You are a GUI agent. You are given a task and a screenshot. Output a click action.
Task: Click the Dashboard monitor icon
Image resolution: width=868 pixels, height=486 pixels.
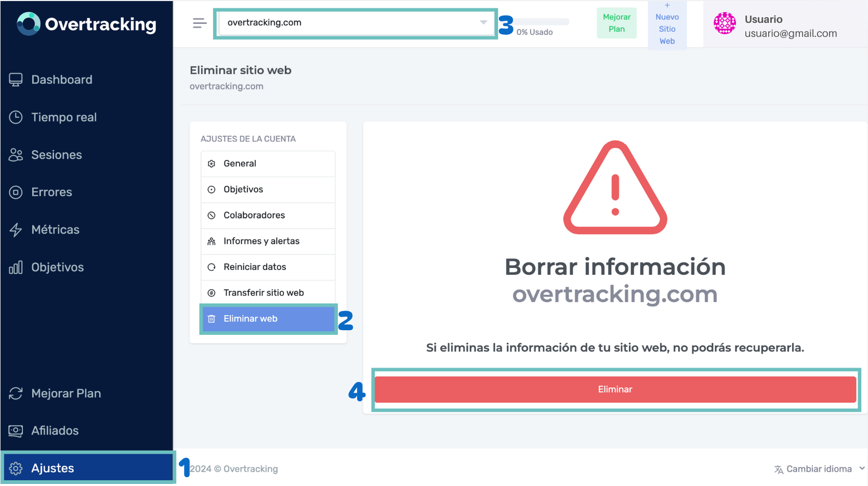pos(16,79)
